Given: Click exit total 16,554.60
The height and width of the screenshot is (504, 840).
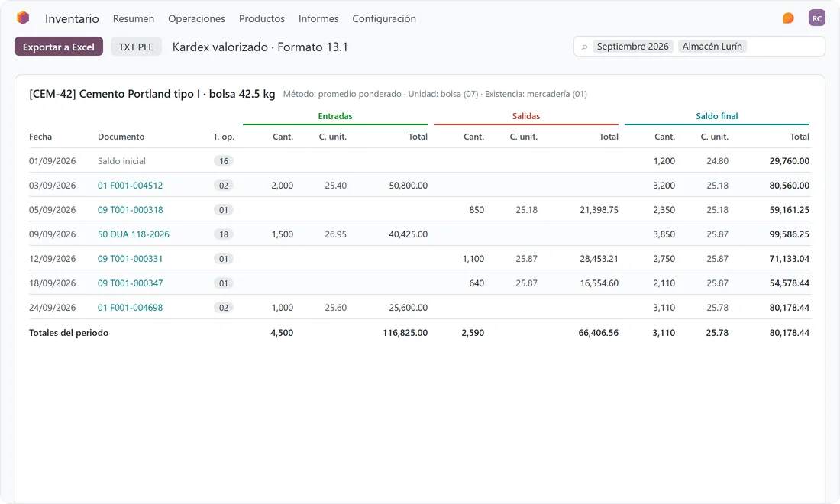Looking at the screenshot, I should 599,283.
